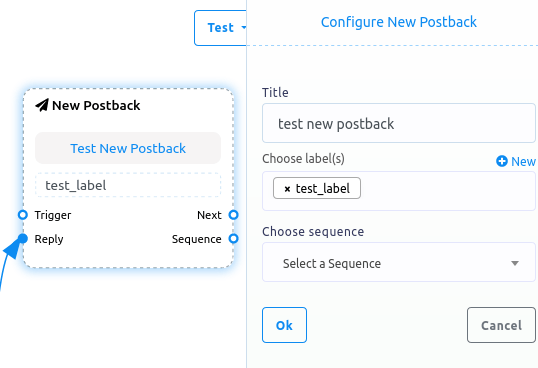Screen dimensions: 538x368
Task: Click the Sequence dropdown arrow
Action: pyautogui.click(x=515, y=263)
